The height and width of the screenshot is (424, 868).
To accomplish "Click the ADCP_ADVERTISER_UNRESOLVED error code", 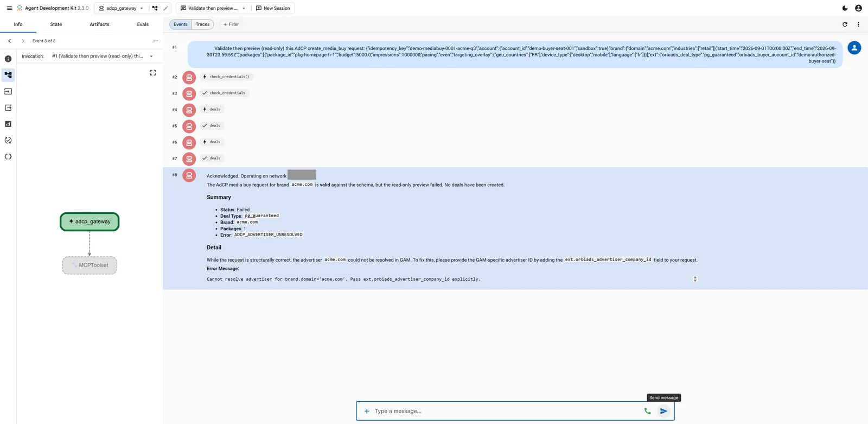I will click(x=269, y=235).
